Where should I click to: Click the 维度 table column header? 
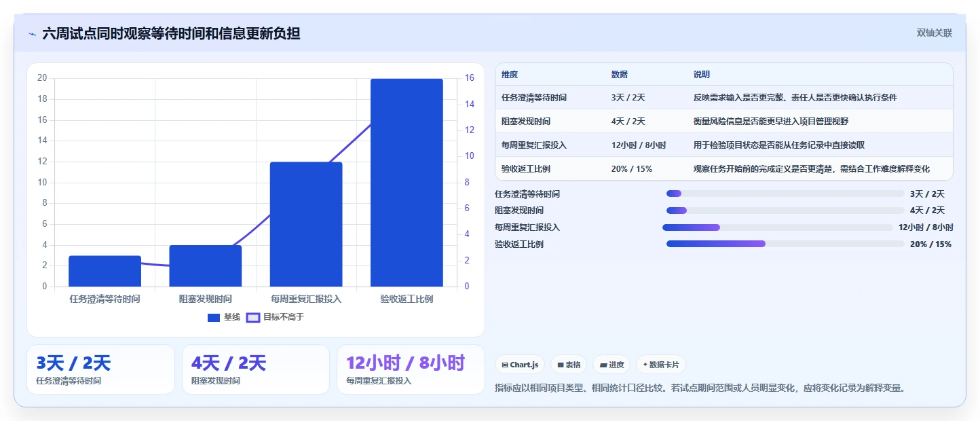[x=510, y=75]
